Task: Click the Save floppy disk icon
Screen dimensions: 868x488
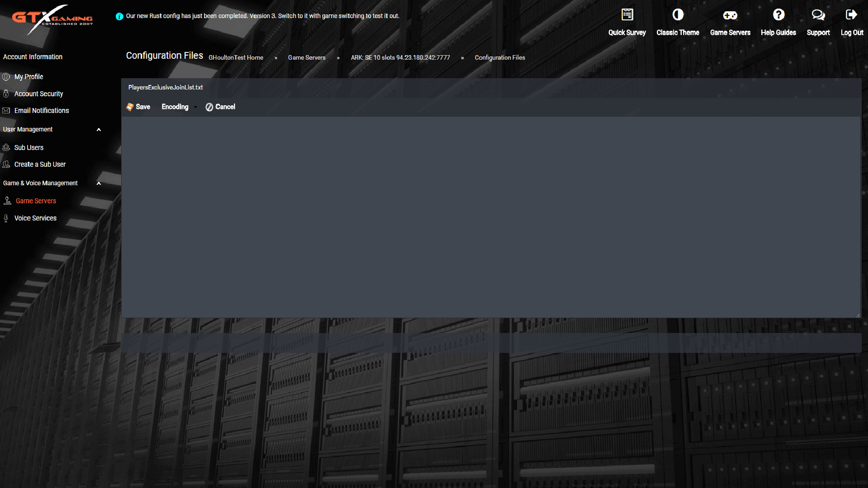Action: 130,107
